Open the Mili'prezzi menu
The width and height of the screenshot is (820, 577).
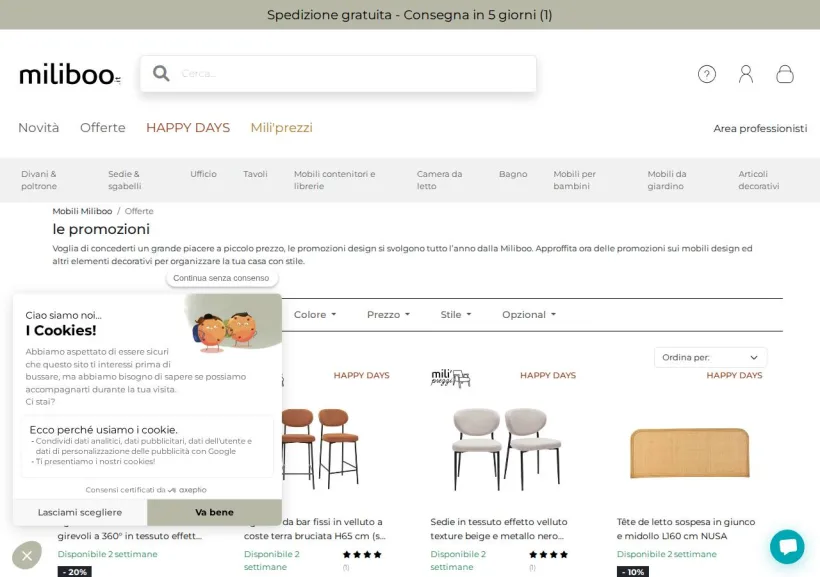click(x=281, y=128)
